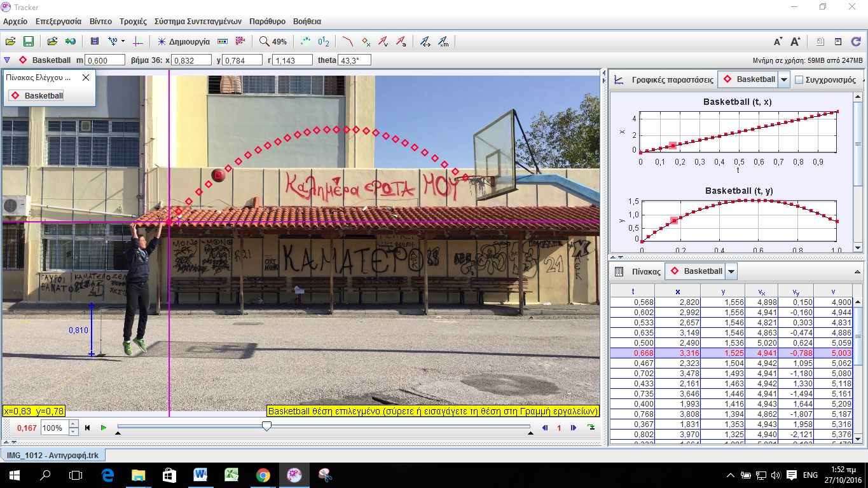Click the red 0,167 time readout
This screenshot has width=868, height=488.
(x=27, y=428)
